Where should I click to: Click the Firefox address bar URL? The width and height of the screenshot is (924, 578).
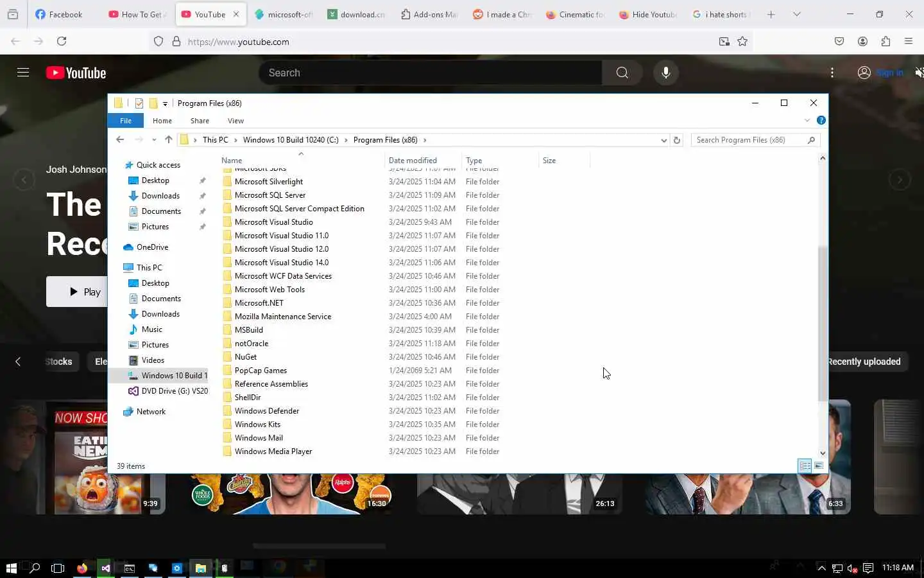(239, 42)
